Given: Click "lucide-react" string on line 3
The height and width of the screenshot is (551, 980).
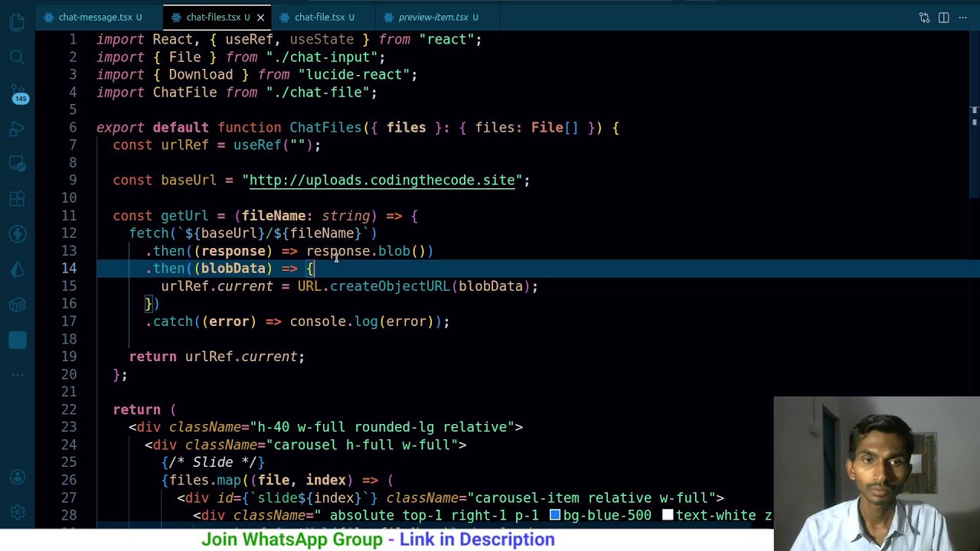Looking at the screenshot, I should [358, 75].
